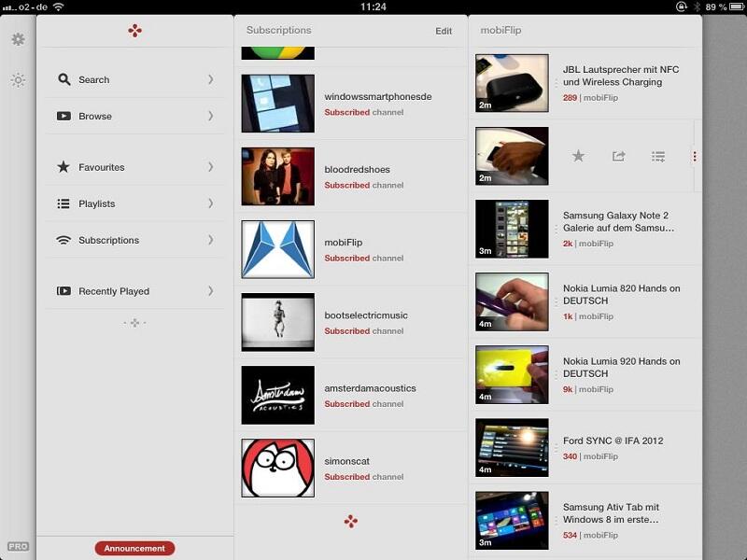Play Samsung Ativ Tab video thumbnail
Viewport: 747px width, 560px height.
coord(512,520)
